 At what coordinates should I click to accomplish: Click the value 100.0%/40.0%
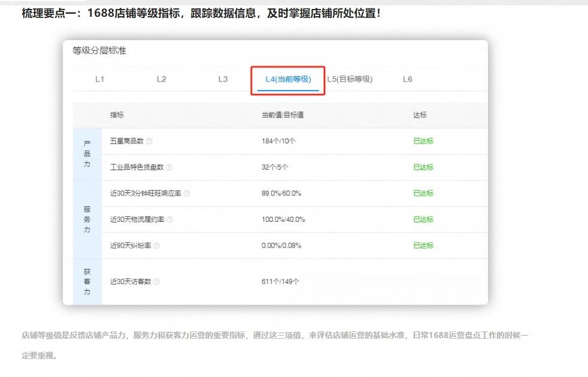coord(283,219)
